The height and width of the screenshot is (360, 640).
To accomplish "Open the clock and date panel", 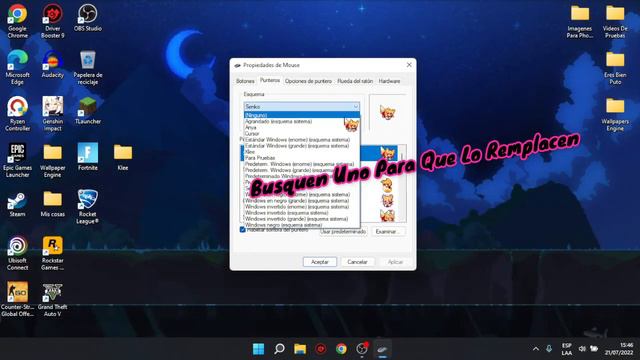I will pyautogui.click(x=619, y=349).
